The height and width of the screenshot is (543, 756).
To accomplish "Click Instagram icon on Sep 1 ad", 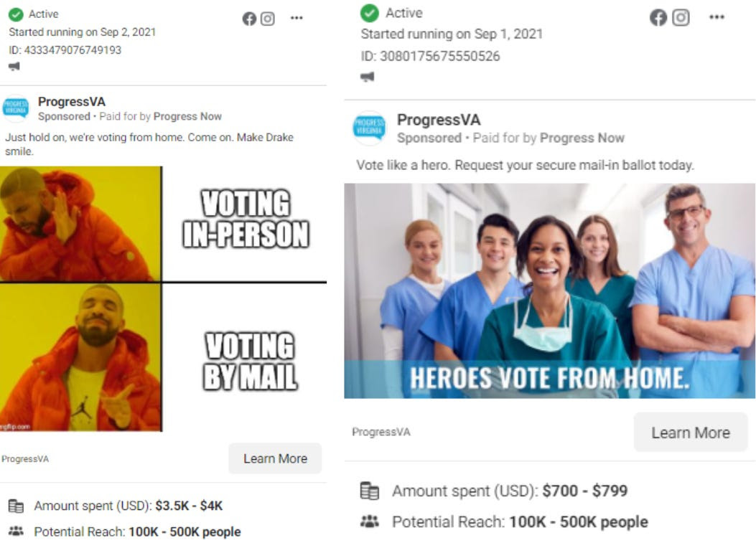I will pos(681,17).
